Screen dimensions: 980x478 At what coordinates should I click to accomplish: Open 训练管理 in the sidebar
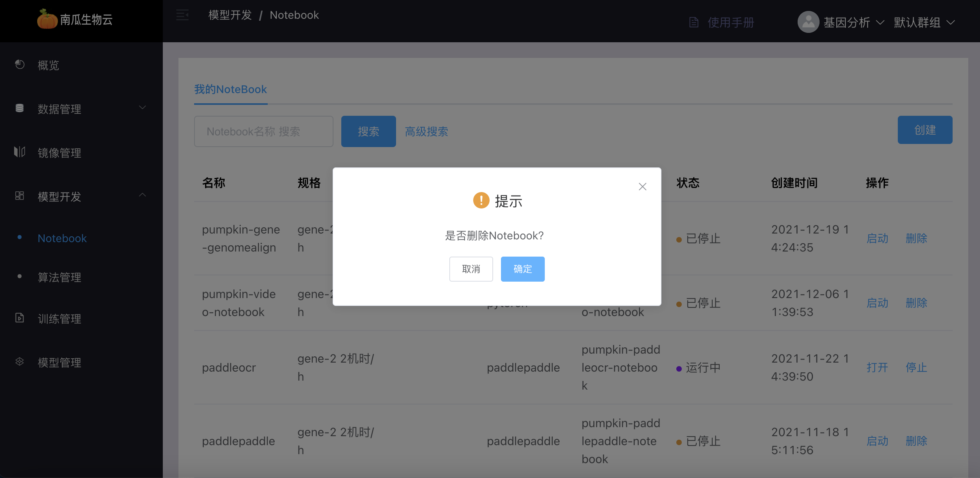pyautogui.click(x=59, y=319)
